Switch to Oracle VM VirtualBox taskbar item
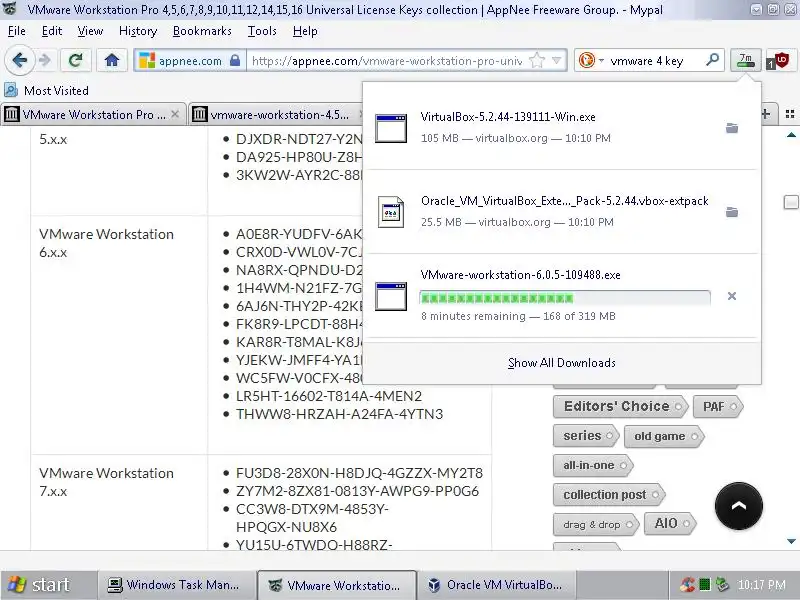This screenshot has width=800, height=600. (495, 585)
